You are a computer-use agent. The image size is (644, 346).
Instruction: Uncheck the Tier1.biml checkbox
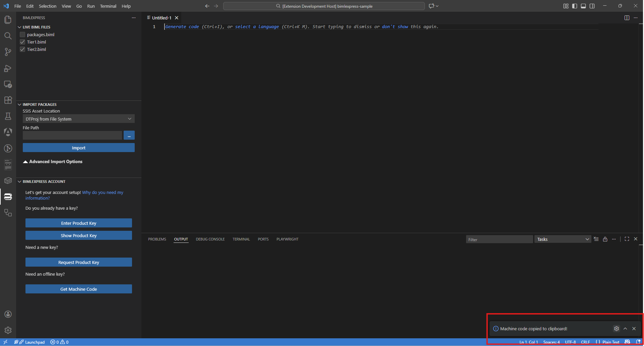pos(22,42)
